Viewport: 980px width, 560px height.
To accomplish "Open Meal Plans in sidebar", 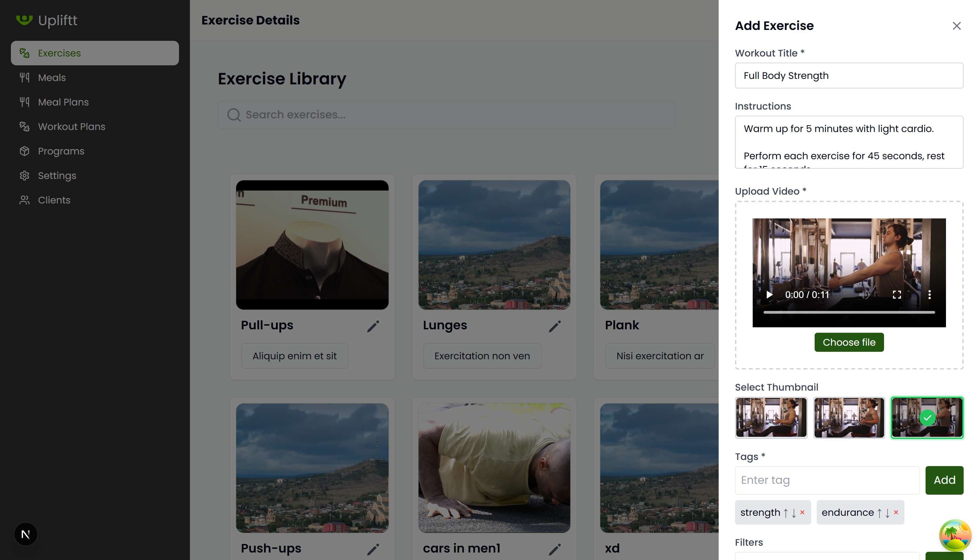I will click(63, 102).
